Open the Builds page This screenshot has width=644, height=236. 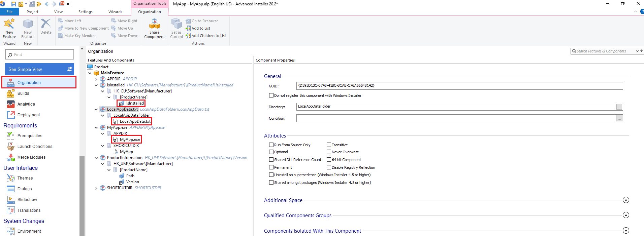23,93
